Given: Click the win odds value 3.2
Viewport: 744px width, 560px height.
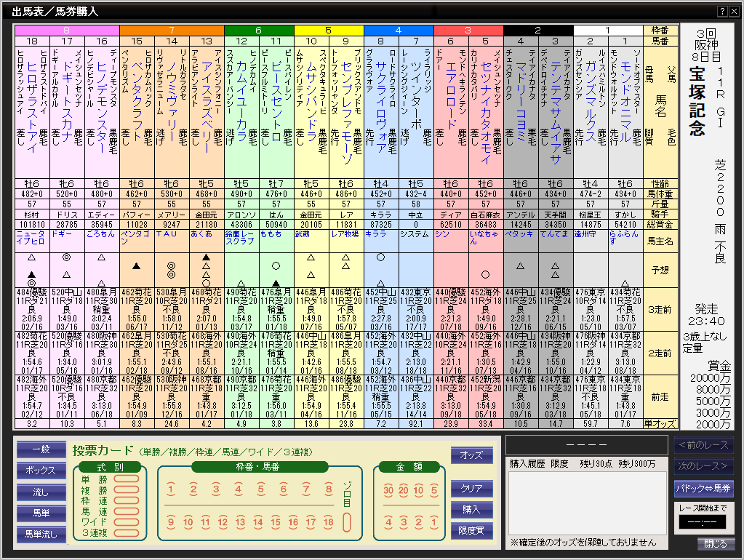Looking at the screenshot, I should (32, 424).
